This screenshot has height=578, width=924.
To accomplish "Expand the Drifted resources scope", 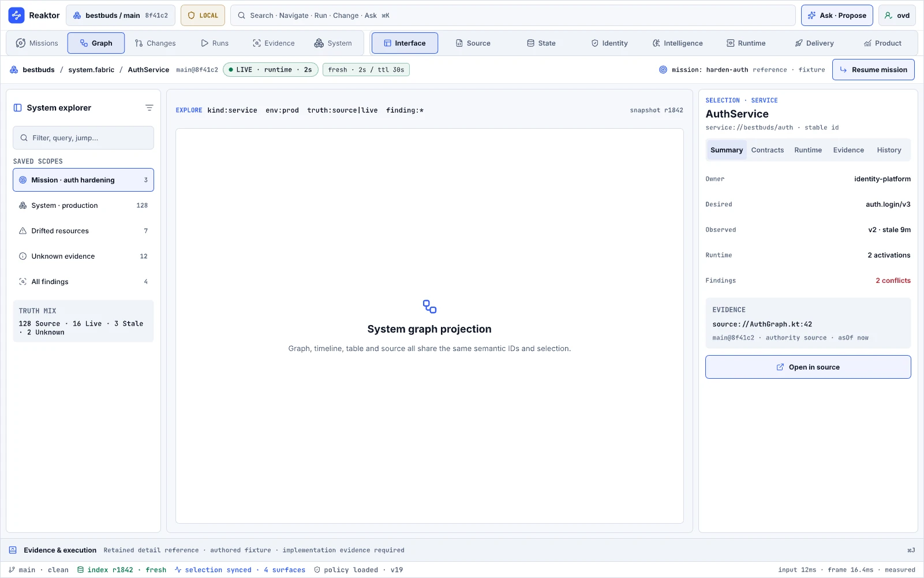I will coord(83,231).
